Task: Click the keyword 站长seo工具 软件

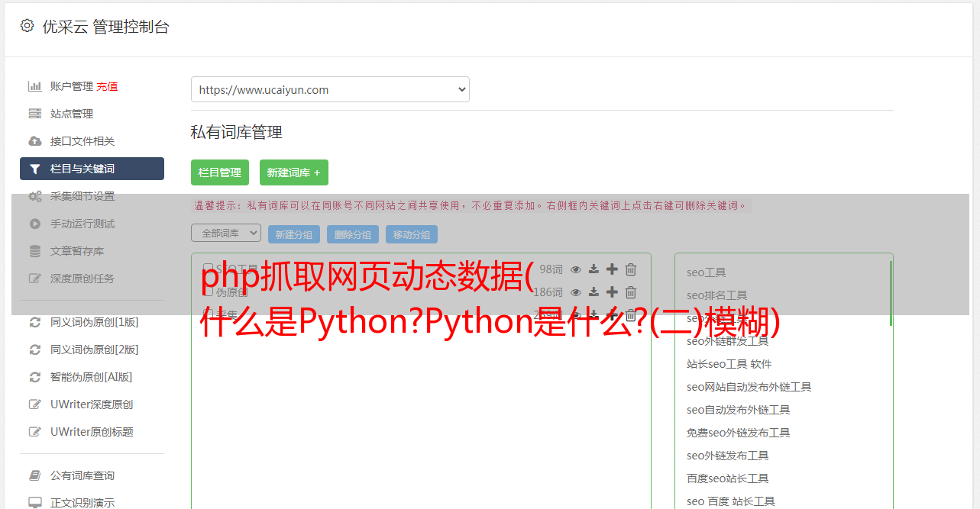Action: 729,364
